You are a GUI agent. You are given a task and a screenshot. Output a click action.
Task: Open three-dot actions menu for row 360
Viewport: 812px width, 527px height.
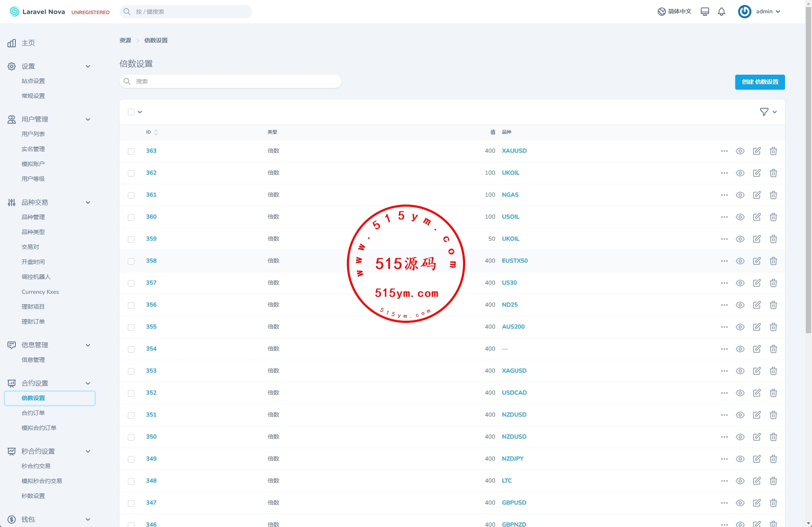724,217
